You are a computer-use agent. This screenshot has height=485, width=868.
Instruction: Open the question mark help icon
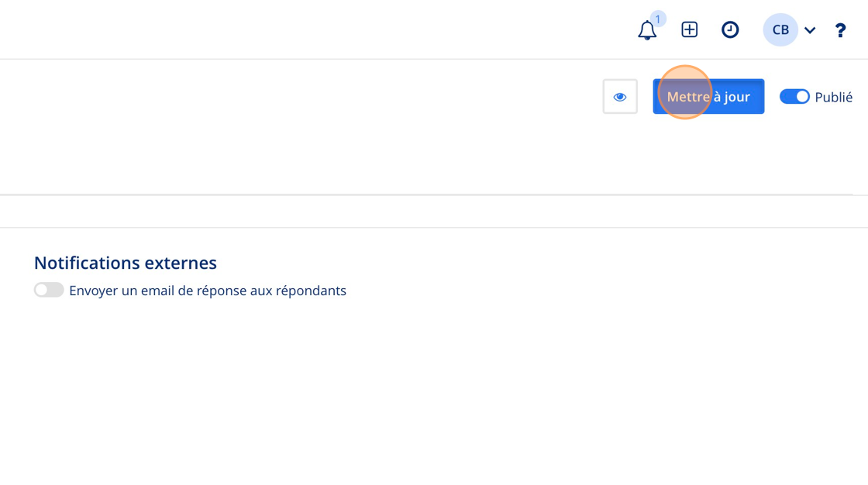tap(840, 30)
